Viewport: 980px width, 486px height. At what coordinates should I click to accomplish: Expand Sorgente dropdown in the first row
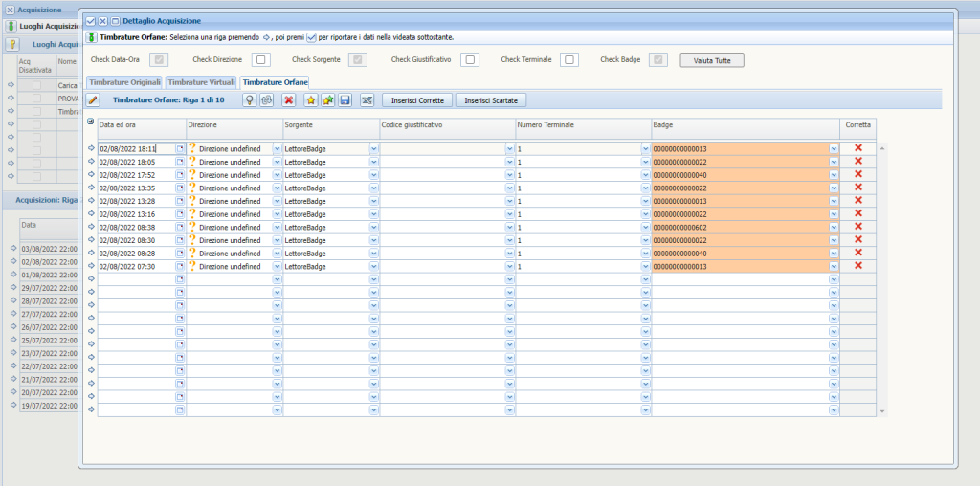pos(373,149)
